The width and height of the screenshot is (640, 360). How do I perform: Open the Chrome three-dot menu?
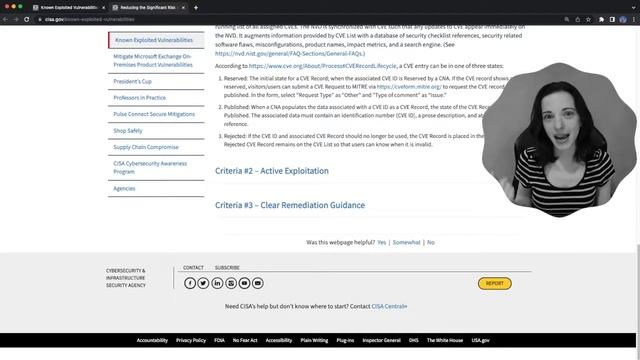pyautogui.click(x=634, y=19)
